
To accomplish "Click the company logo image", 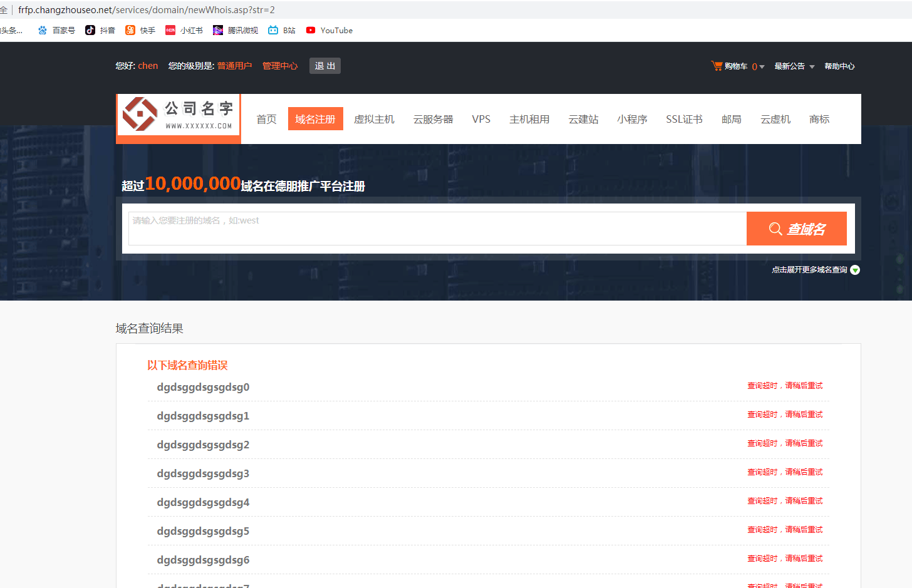I will [179, 115].
